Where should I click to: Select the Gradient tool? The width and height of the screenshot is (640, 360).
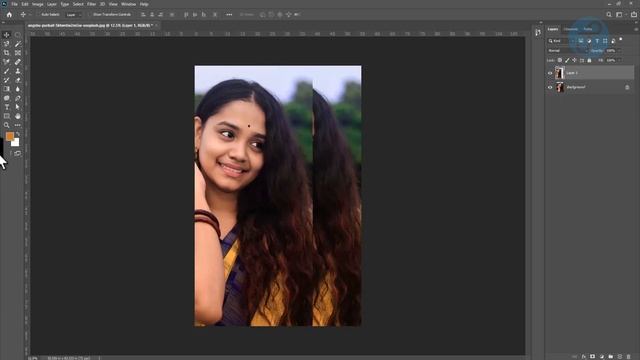pyautogui.click(x=7, y=89)
